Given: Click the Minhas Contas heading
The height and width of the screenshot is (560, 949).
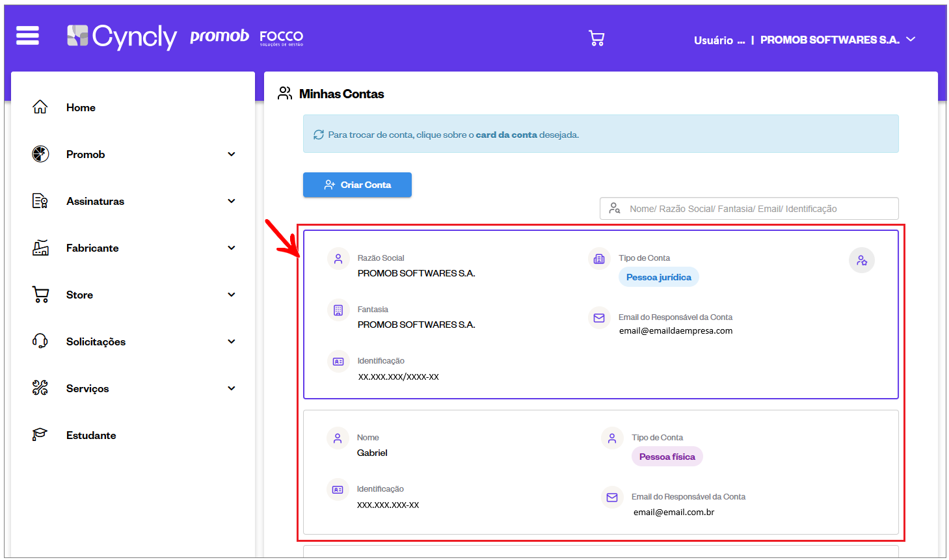Looking at the screenshot, I should 341,94.
